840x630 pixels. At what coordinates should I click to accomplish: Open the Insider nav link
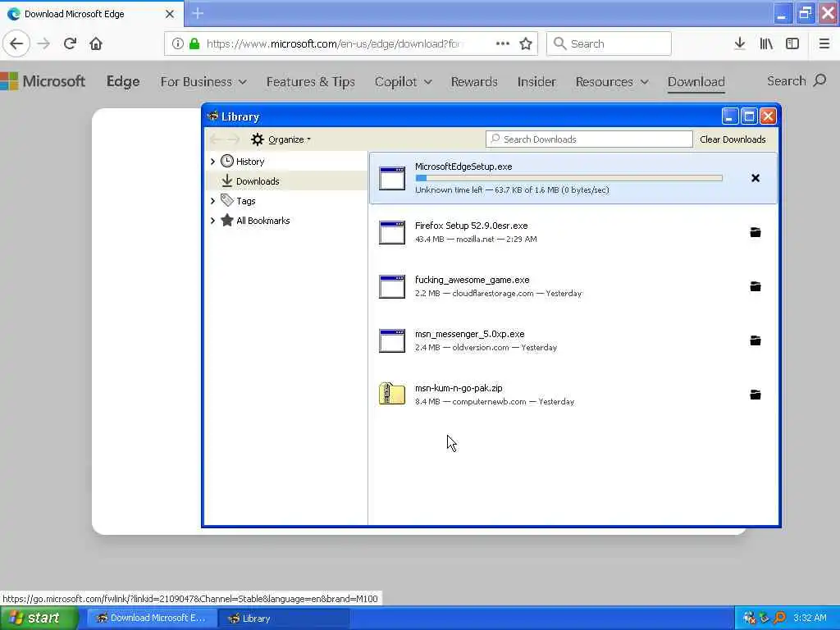pyautogui.click(x=536, y=81)
